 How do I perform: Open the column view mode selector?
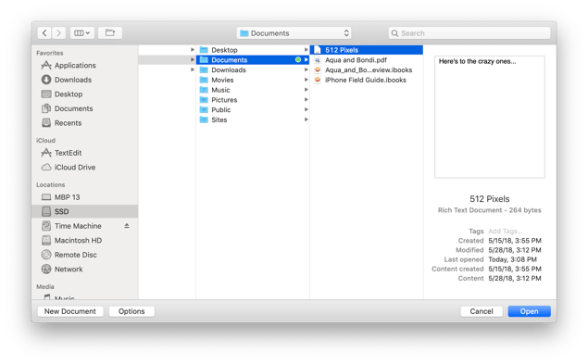[82, 33]
